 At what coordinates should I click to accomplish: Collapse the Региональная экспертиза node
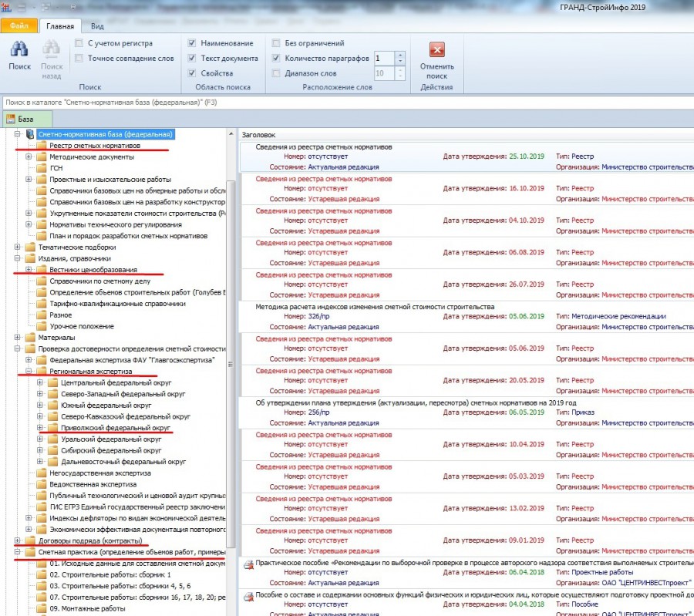[x=29, y=372]
